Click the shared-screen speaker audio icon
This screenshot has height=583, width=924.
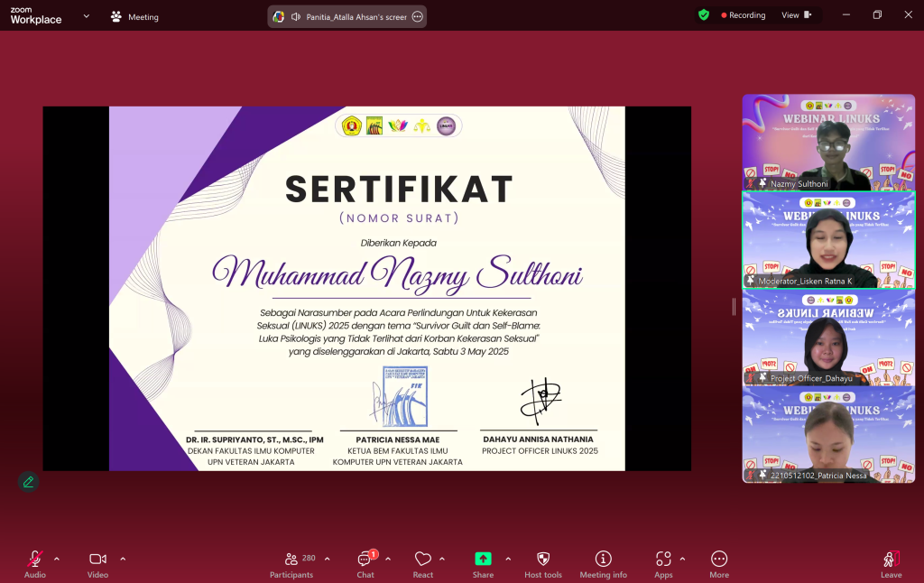pyautogui.click(x=296, y=17)
